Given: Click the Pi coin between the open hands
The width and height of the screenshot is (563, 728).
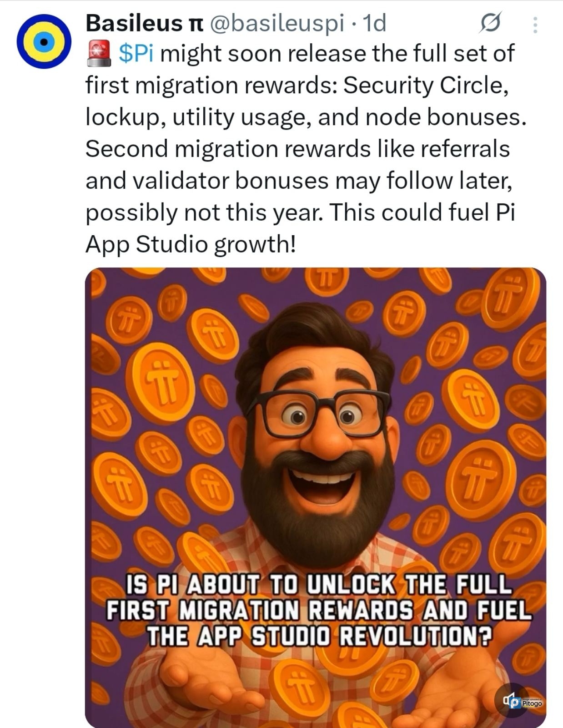Looking at the screenshot, I should (299, 687).
